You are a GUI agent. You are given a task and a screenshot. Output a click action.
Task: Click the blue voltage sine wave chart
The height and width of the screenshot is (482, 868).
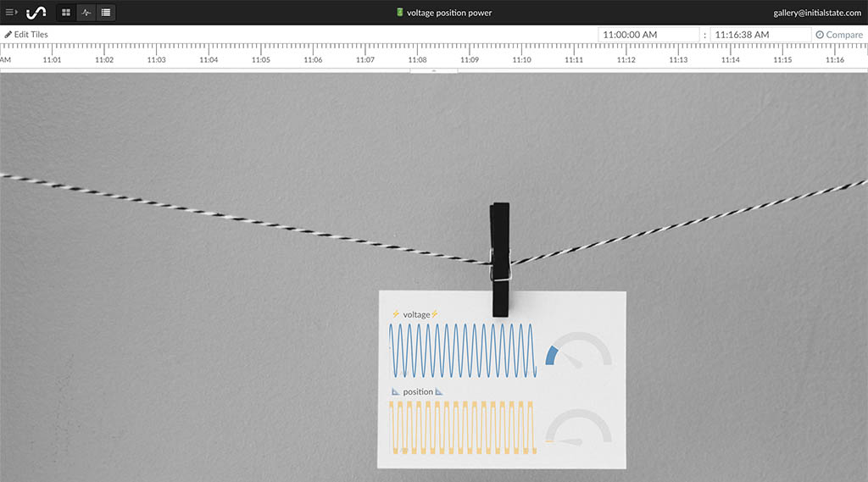click(x=463, y=351)
